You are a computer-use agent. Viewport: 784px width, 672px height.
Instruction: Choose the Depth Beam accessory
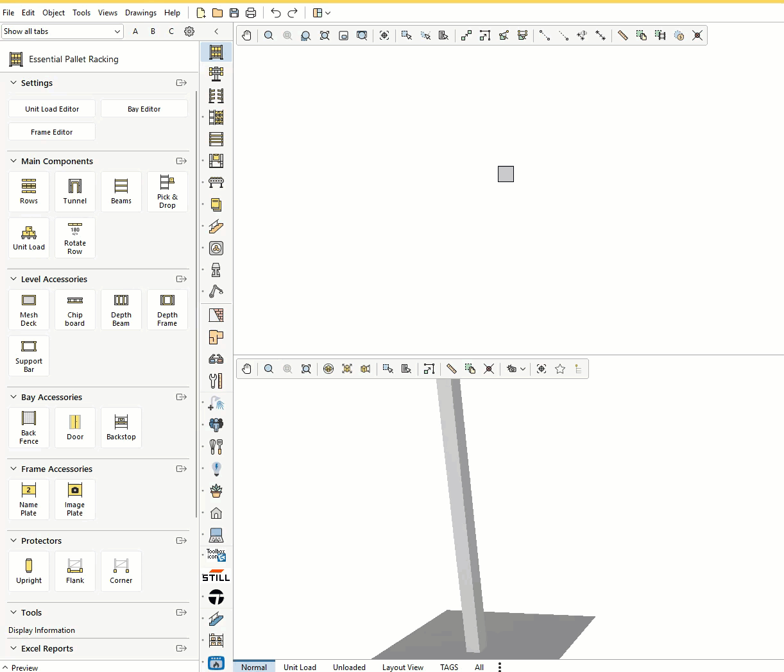(x=121, y=310)
